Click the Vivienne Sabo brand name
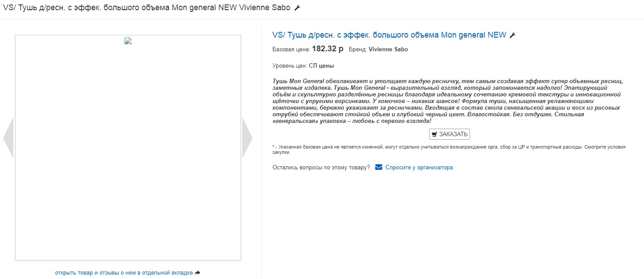 point(388,50)
